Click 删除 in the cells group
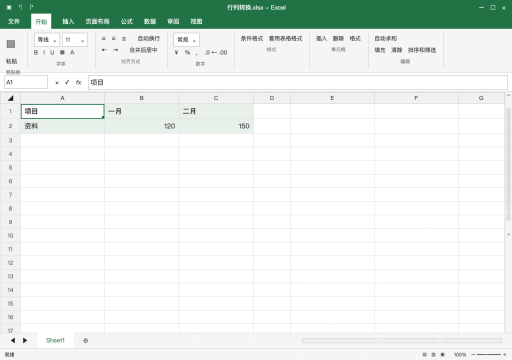 pos(338,39)
